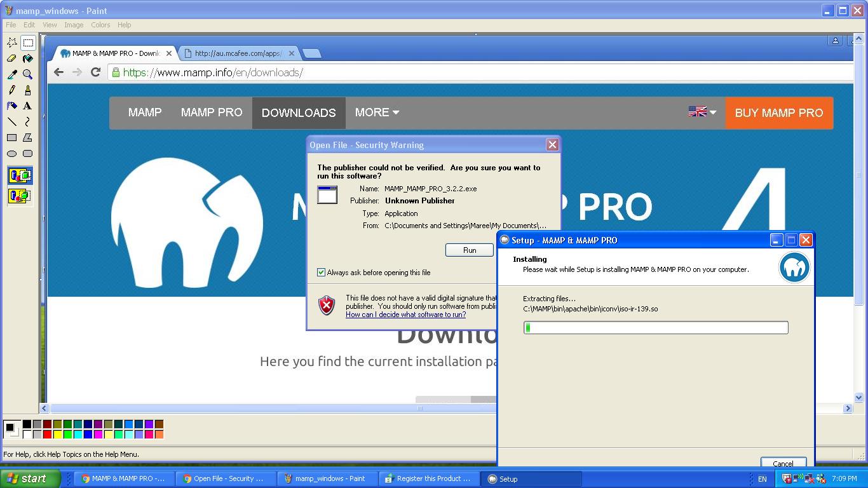Switch to 'Open File - Security' taskbar item
Screen dimensions: 868x488
coord(226,478)
